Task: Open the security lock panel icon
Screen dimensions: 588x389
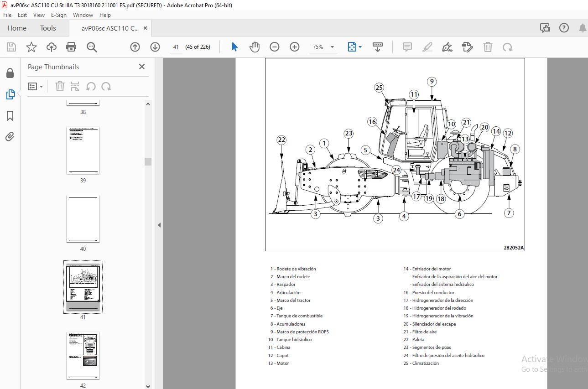Action: click(x=10, y=73)
